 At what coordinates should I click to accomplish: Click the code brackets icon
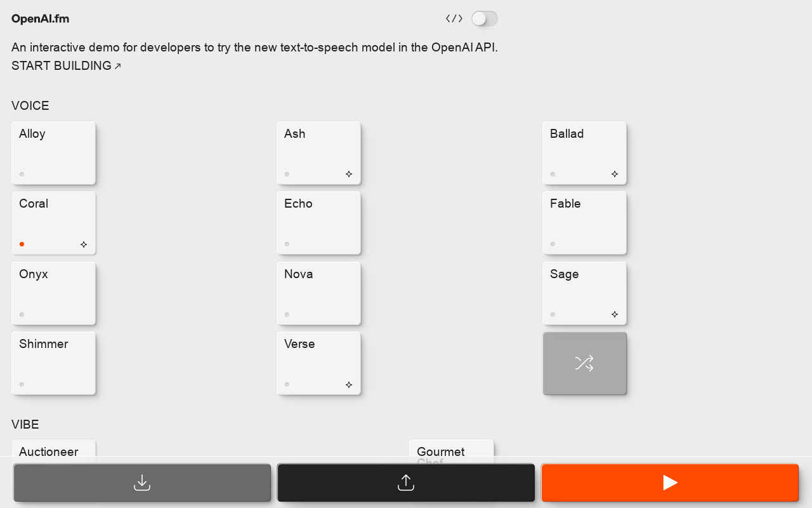(454, 19)
